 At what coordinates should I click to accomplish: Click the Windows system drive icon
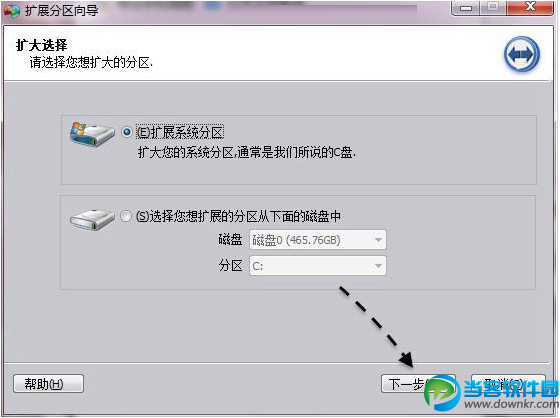tap(92, 133)
